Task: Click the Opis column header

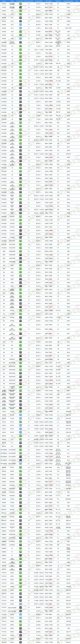Action: coord(77,1)
